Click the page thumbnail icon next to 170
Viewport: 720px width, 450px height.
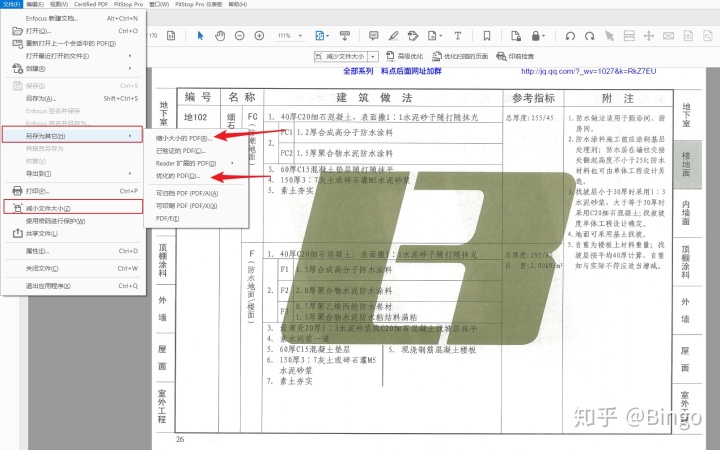point(171,36)
